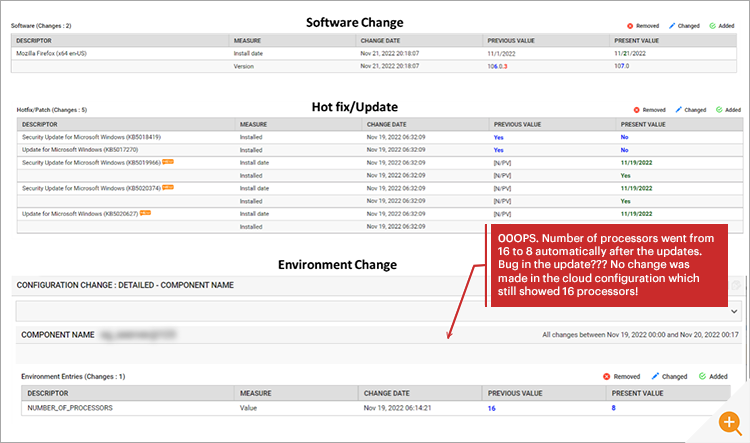Click the Added icon in Environment Entries legend
Image resolution: width=750 pixels, height=443 pixels.
702,376
